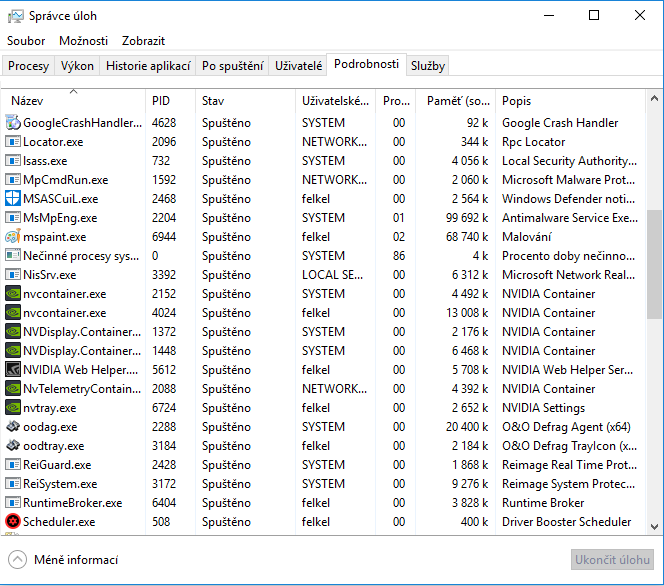Switch to the Výkon tab
The image size is (664, 586).
pos(77,66)
